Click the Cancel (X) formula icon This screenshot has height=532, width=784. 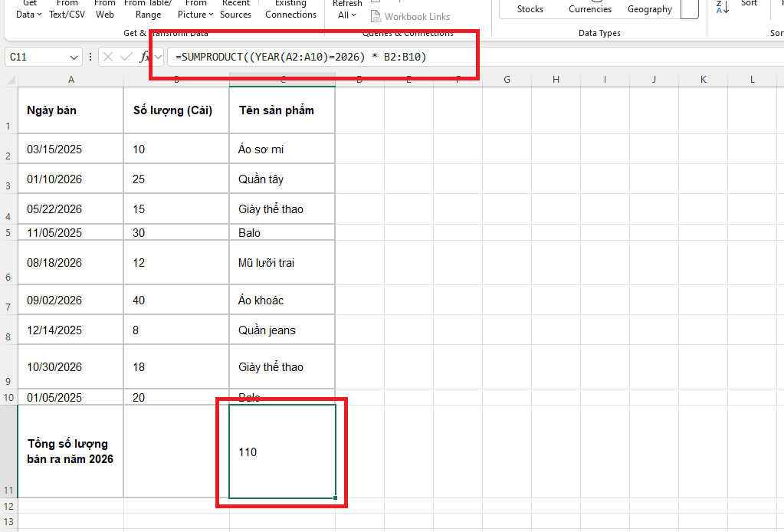point(108,57)
